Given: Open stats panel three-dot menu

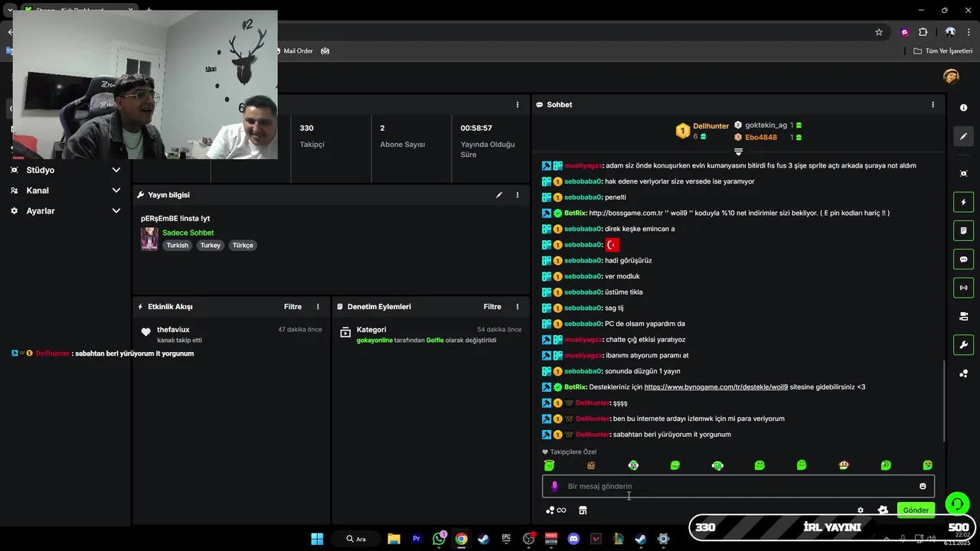Looking at the screenshot, I should coord(518,105).
